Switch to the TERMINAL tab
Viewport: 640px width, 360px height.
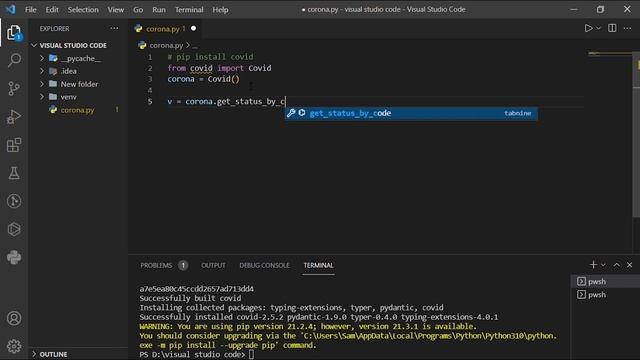point(318,265)
